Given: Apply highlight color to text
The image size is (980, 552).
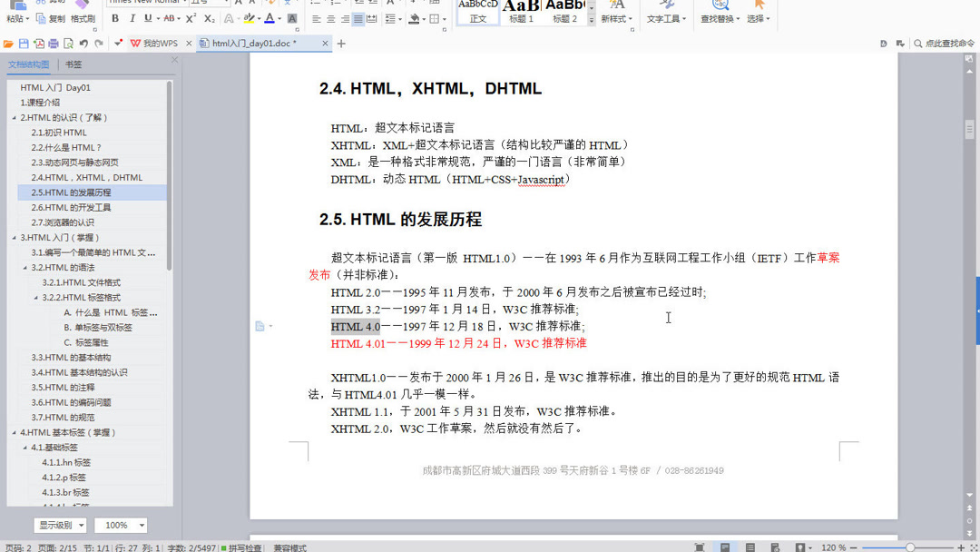Looking at the screenshot, I should (248, 18).
